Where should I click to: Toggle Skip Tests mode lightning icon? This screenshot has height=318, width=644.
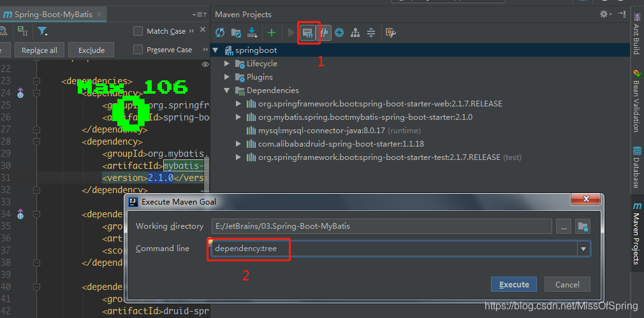tap(339, 33)
